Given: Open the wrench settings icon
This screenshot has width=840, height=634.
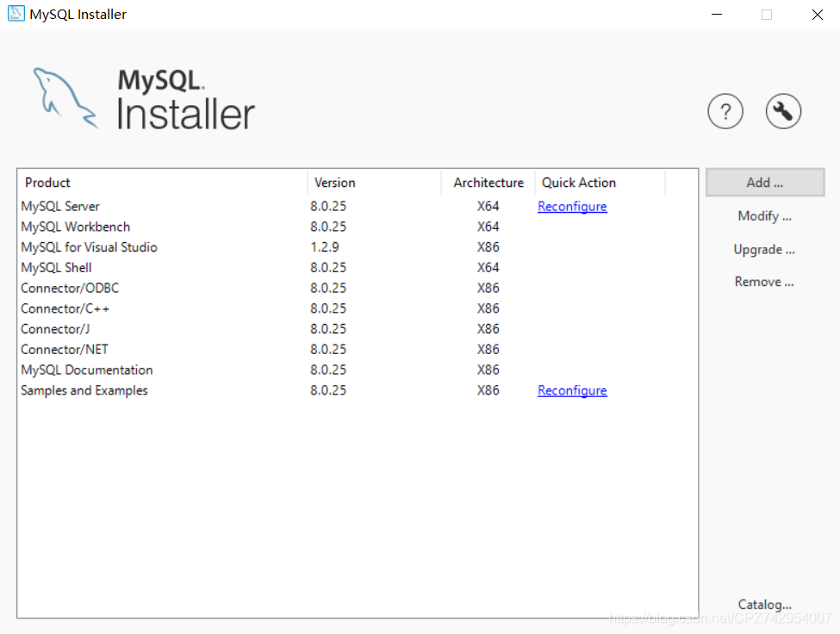Looking at the screenshot, I should (x=783, y=111).
